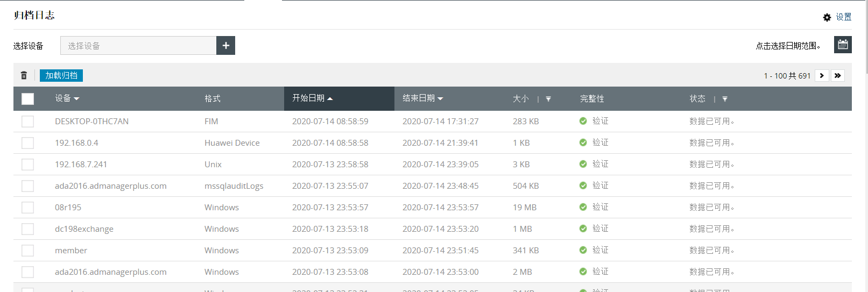Click page count text 1 - 100 共 691
Screen dimensions: 868x292
pos(787,76)
